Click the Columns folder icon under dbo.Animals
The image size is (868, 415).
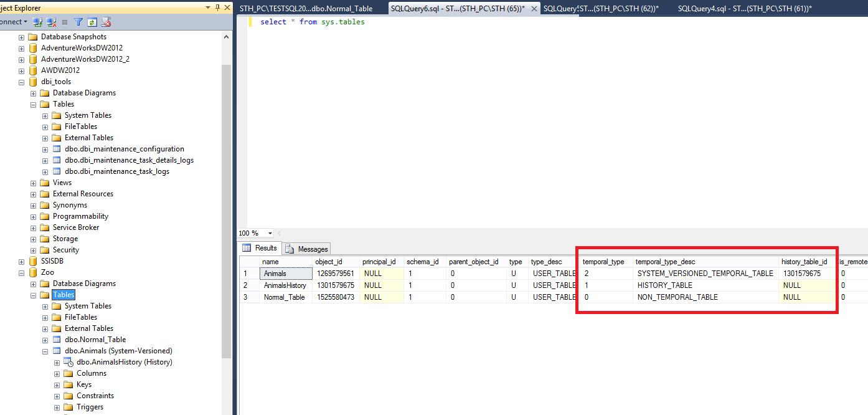[x=68, y=373]
